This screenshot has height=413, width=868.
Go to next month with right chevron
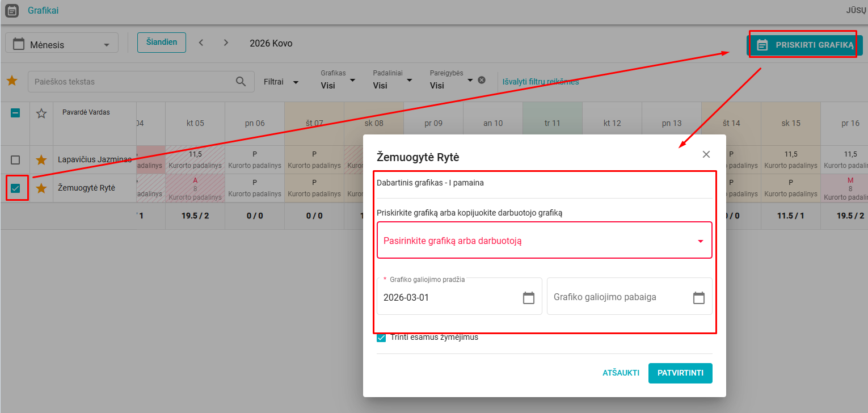226,43
